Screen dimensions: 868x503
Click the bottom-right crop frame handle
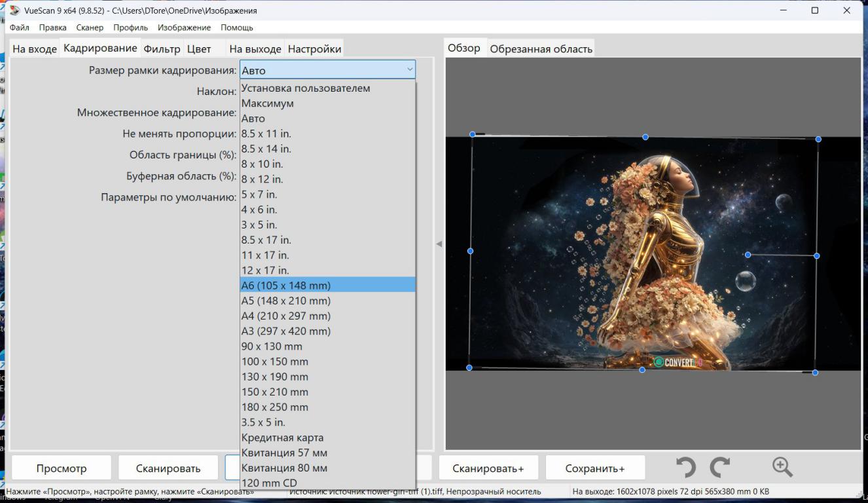pos(815,373)
